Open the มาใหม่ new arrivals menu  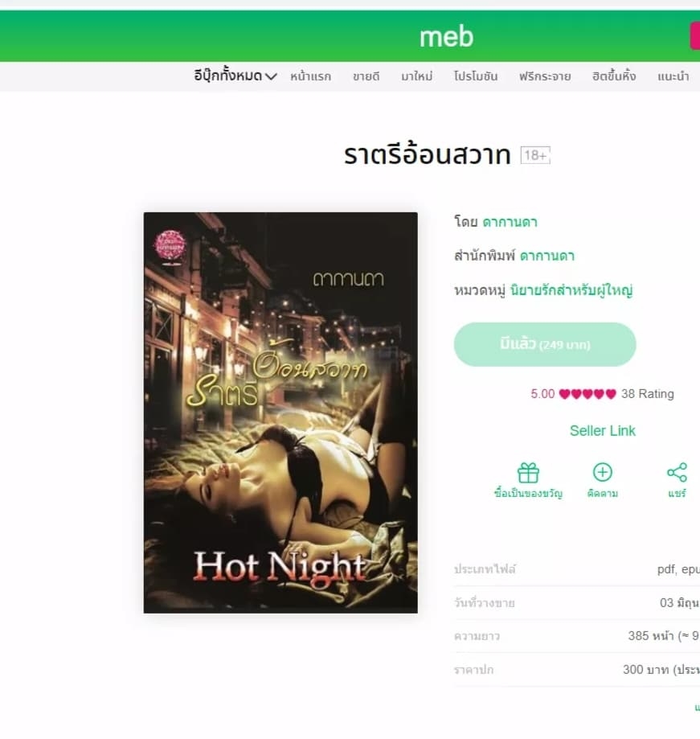(417, 76)
